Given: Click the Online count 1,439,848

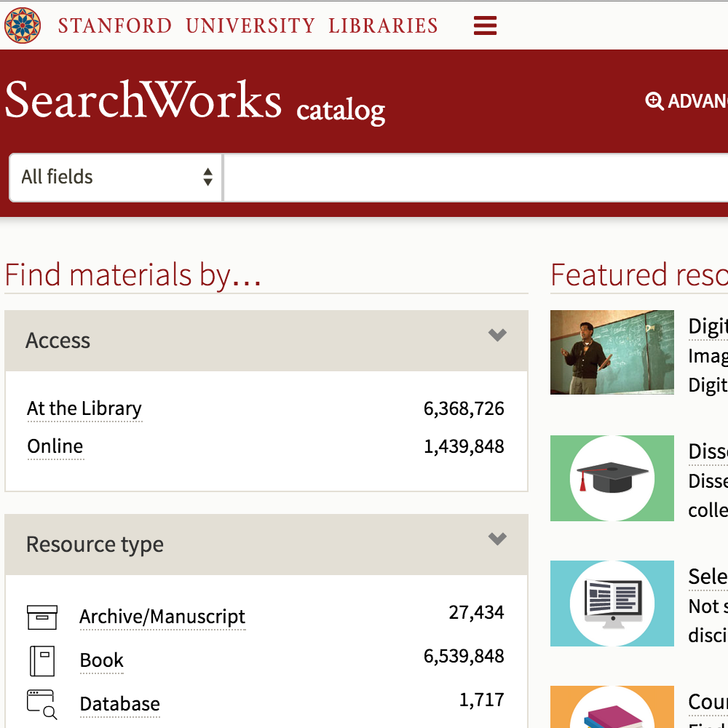Looking at the screenshot, I should pos(464,446).
